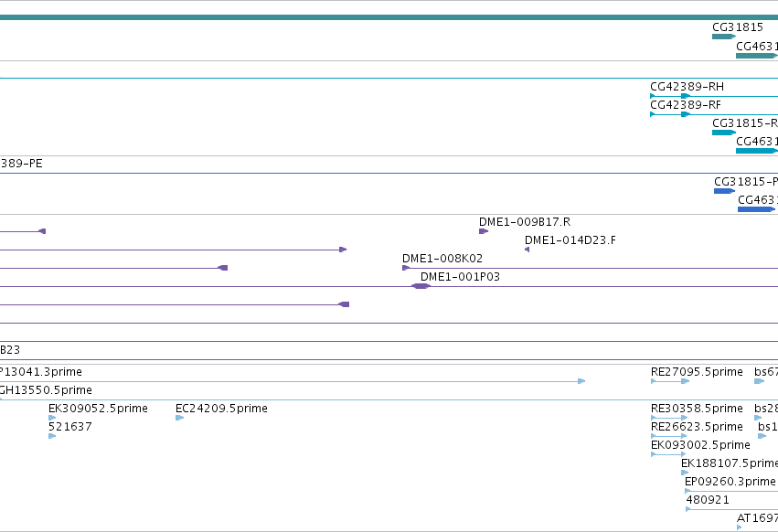This screenshot has width=778, height=532.
Task: Select the 480921 EST label
Action: click(x=708, y=500)
